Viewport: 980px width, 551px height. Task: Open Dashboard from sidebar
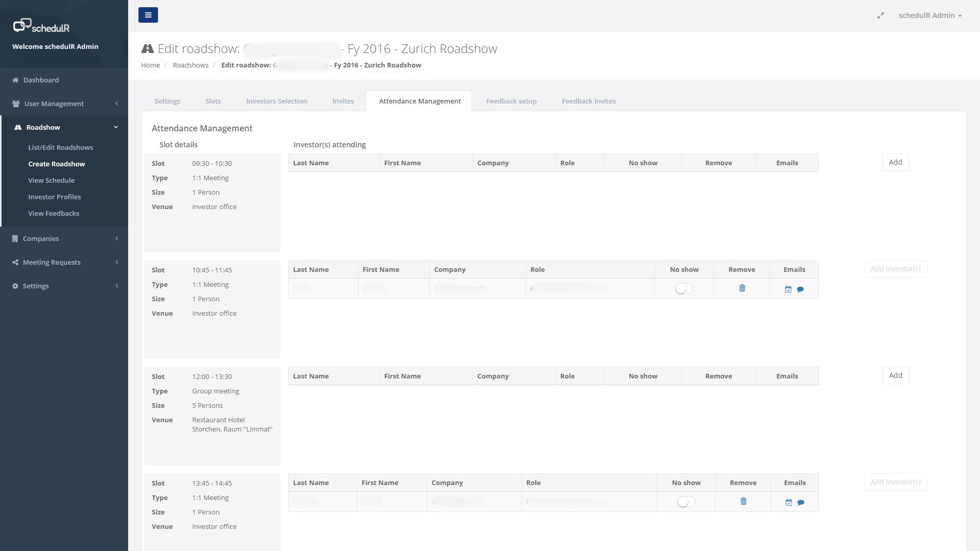[41, 80]
